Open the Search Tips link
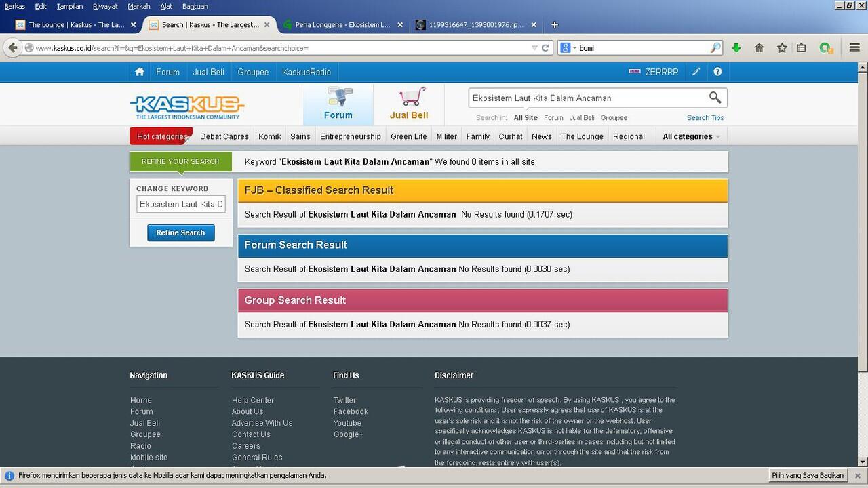This screenshot has height=488, width=868. pyautogui.click(x=705, y=118)
